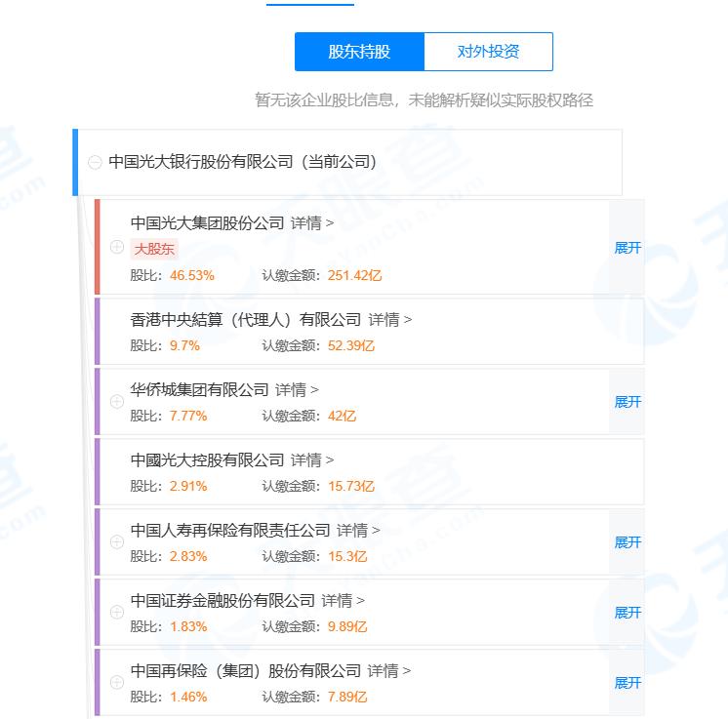Select company name 中国证券金融股份有限公司
728x719 pixels.
click(222, 600)
